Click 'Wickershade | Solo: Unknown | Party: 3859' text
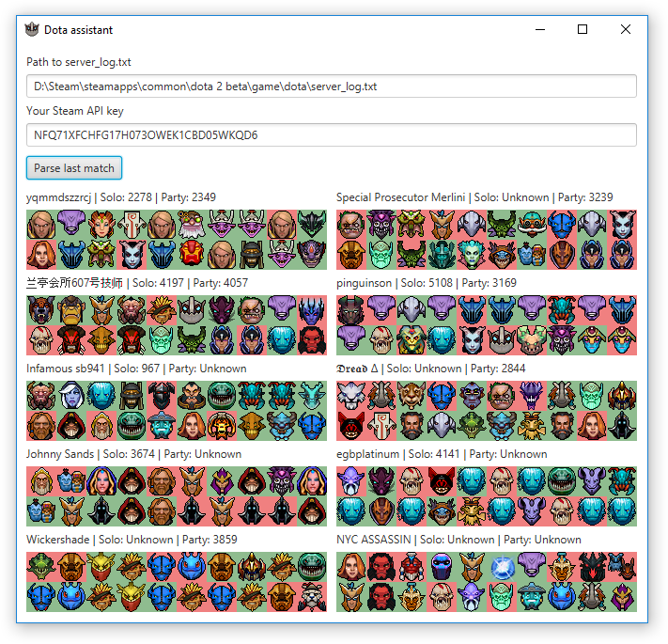The width and height of the screenshot is (668, 644). [x=132, y=540]
